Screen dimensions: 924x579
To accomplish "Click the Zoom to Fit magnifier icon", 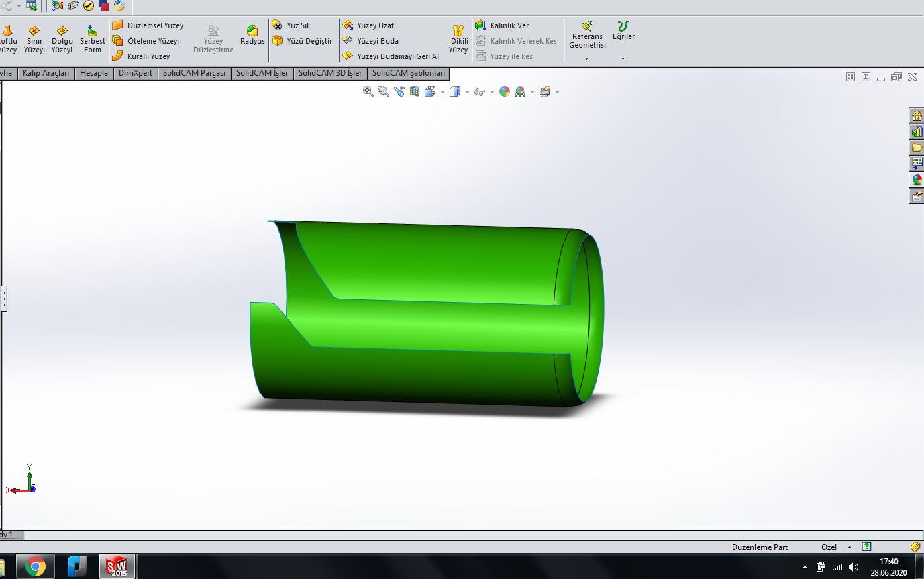I will click(x=368, y=91).
